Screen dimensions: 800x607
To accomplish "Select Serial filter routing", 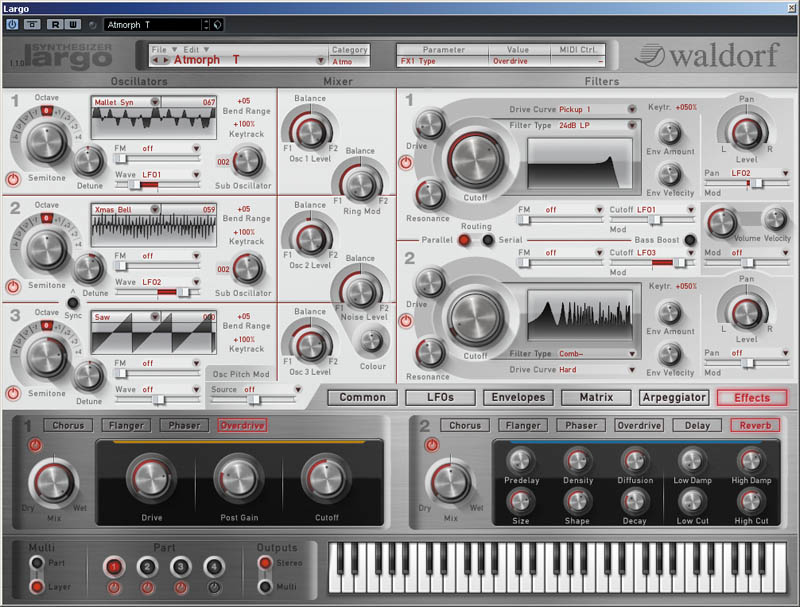I will point(488,240).
